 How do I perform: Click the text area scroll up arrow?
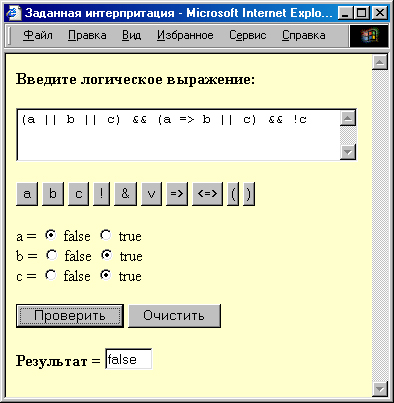(348, 118)
